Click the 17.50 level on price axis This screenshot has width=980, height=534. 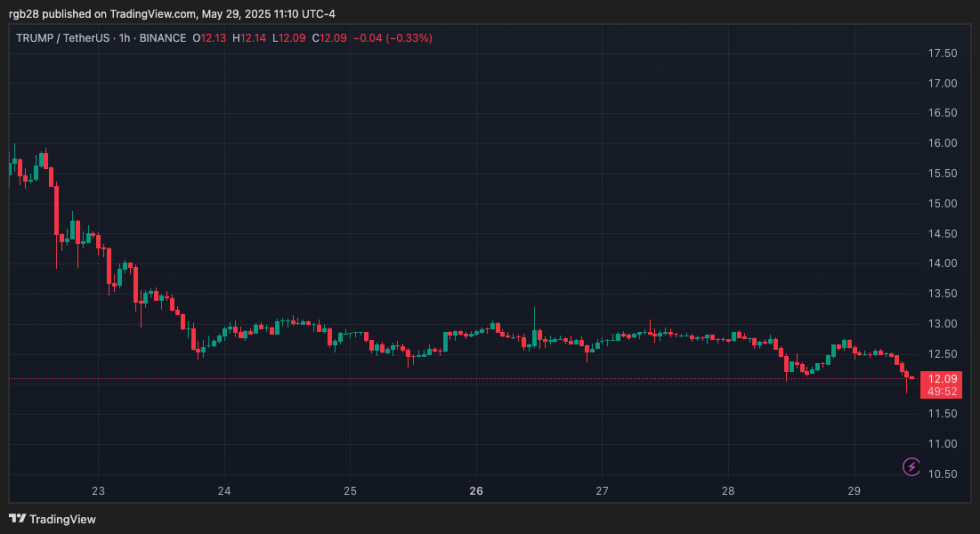tap(945, 53)
